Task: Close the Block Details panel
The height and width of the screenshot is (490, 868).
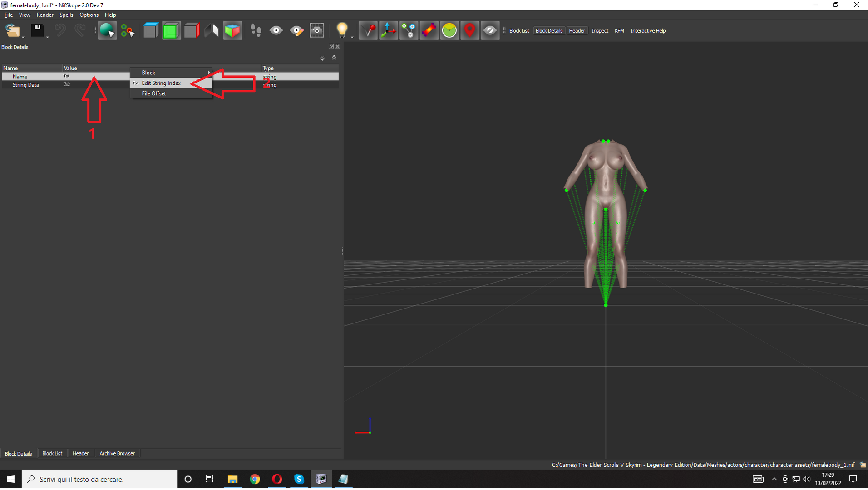Action: [x=337, y=46]
